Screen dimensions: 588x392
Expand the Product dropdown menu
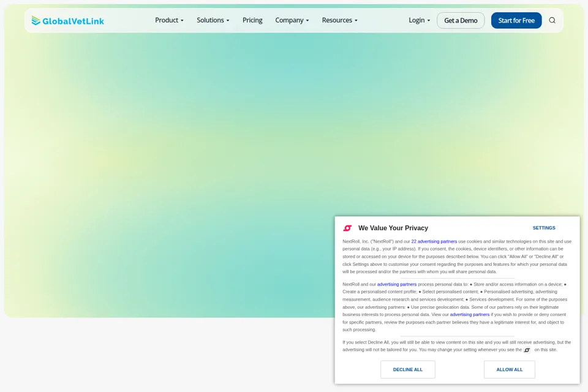click(x=169, y=20)
